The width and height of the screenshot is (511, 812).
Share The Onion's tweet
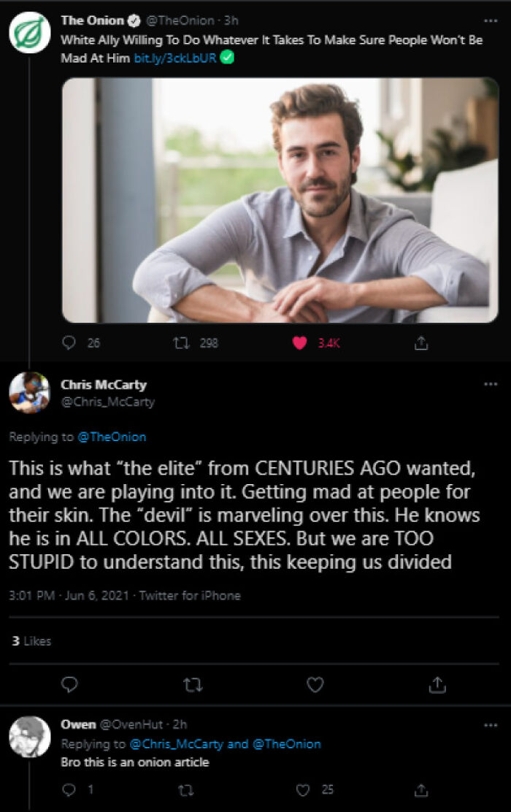pos(420,342)
